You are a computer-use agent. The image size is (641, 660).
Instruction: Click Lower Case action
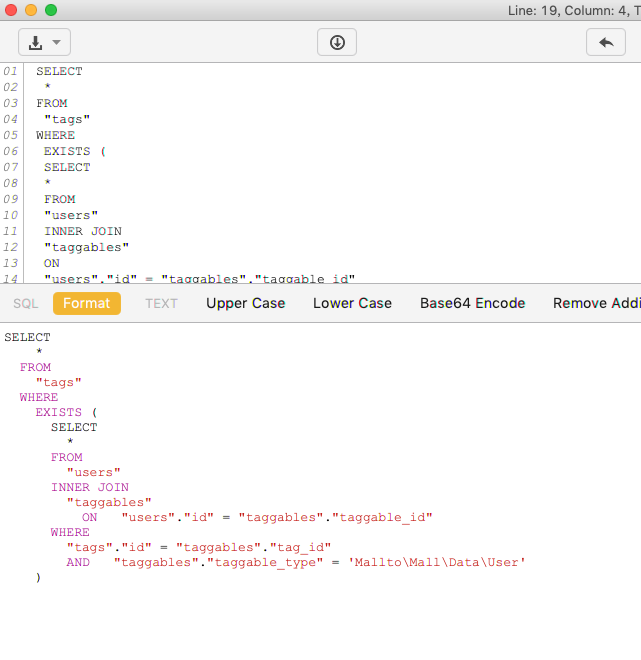352,303
